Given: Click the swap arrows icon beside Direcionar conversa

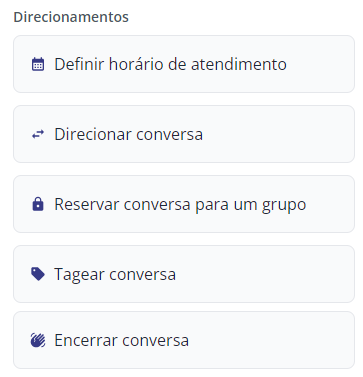Looking at the screenshot, I should 38,134.
